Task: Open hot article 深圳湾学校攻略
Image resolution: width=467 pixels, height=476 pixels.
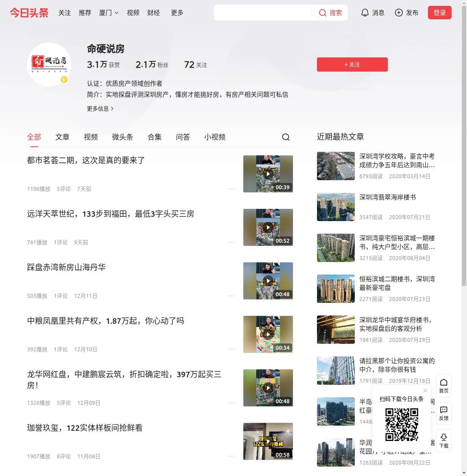Action: point(397,161)
